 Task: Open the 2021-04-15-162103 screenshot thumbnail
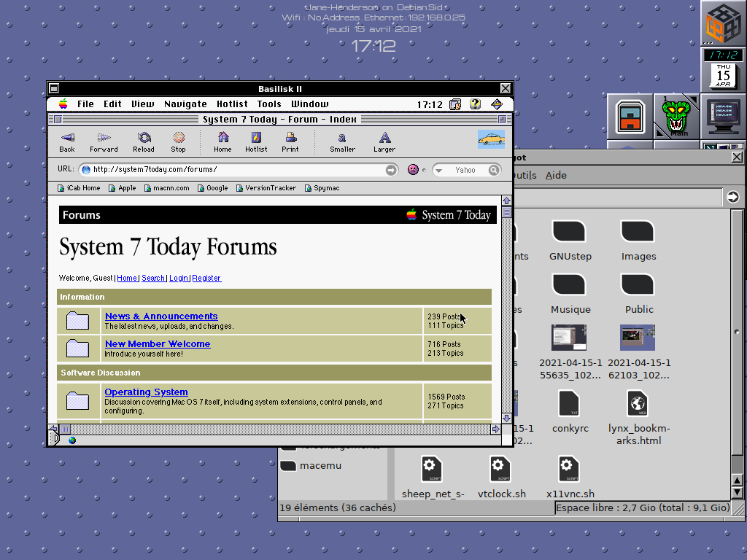point(638,337)
